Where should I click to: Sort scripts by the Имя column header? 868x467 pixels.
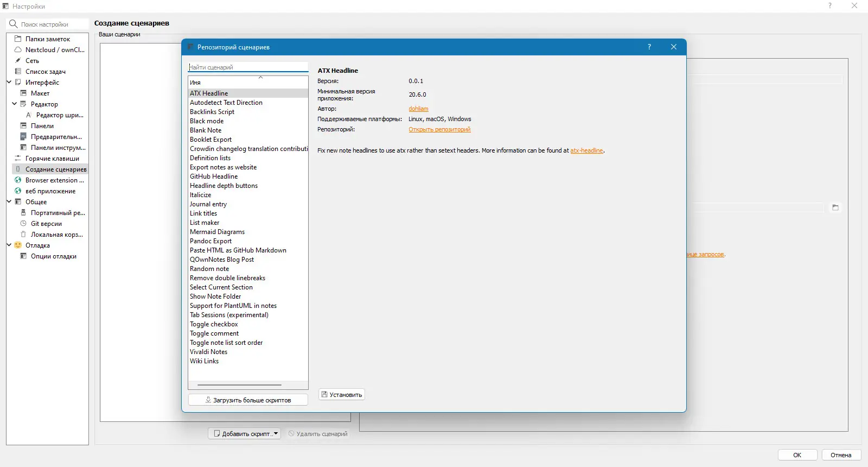tap(248, 83)
